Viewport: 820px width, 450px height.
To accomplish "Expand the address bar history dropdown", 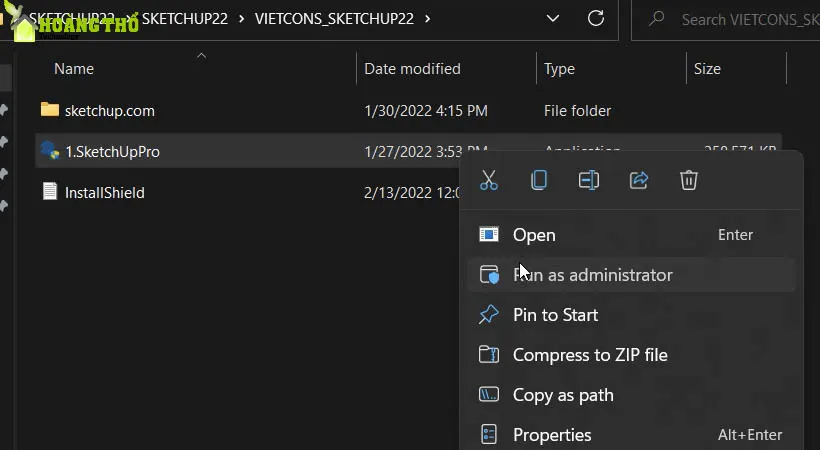I will point(553,19).
